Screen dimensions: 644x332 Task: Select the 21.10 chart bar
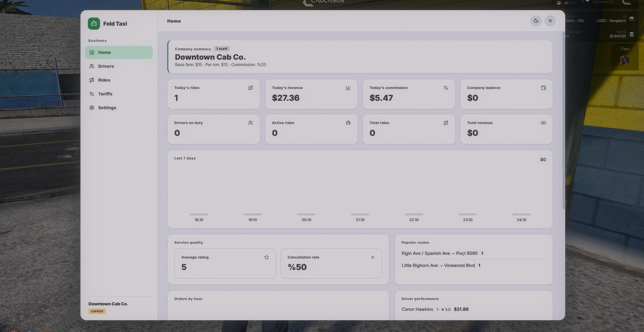[x=360, y=214]
